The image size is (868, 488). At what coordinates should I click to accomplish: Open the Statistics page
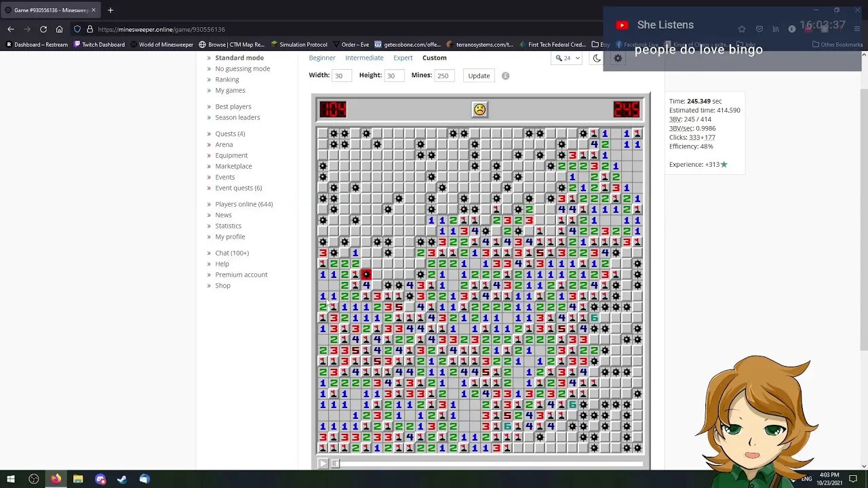coord(228,226)
